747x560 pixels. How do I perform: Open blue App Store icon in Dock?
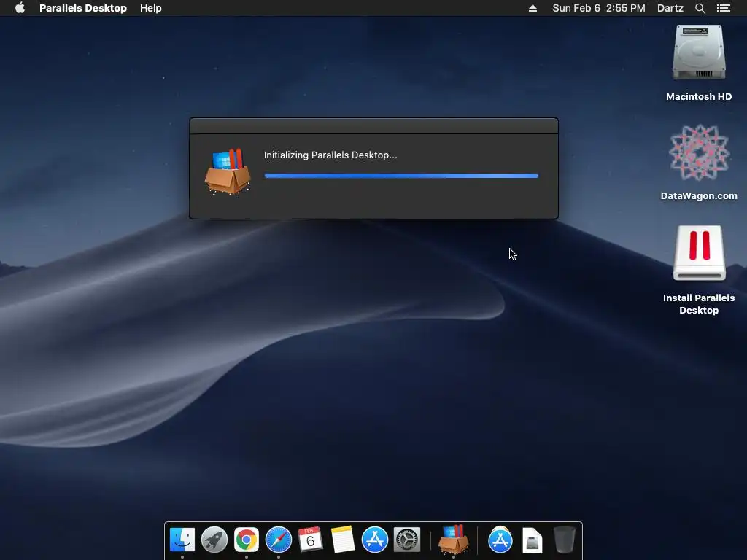(x=374, y=540)
